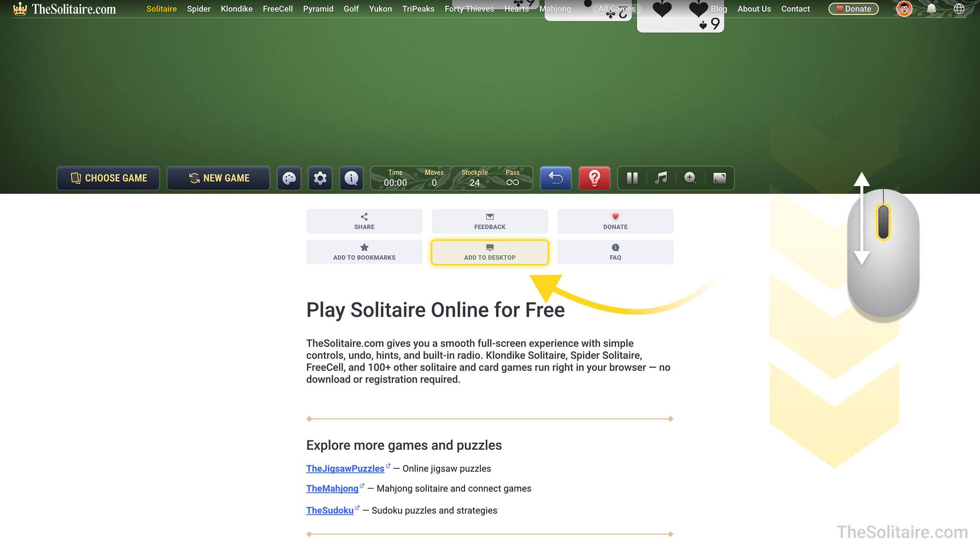The image size is (980, 551).
Task: Click the Donate tile with heart
Action: pyautogui.click(x=615, y=221)
